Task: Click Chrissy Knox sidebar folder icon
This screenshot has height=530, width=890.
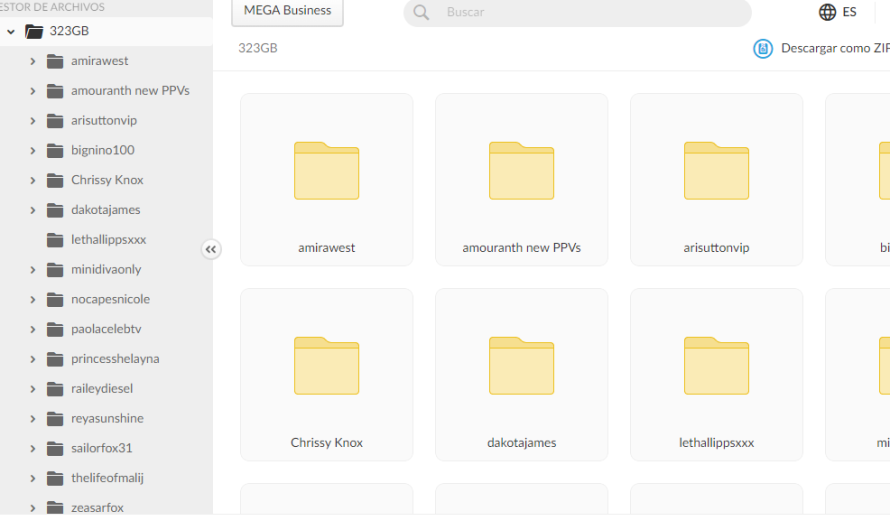Action: click(x=55, y=180)
